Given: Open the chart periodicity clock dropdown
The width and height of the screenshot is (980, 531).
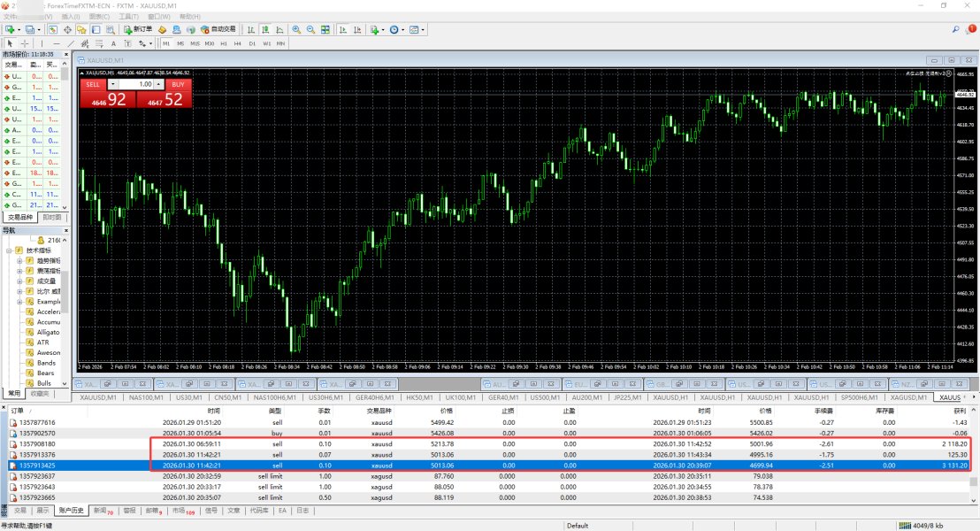Looking at the screenshot, I should coord(395,29).
